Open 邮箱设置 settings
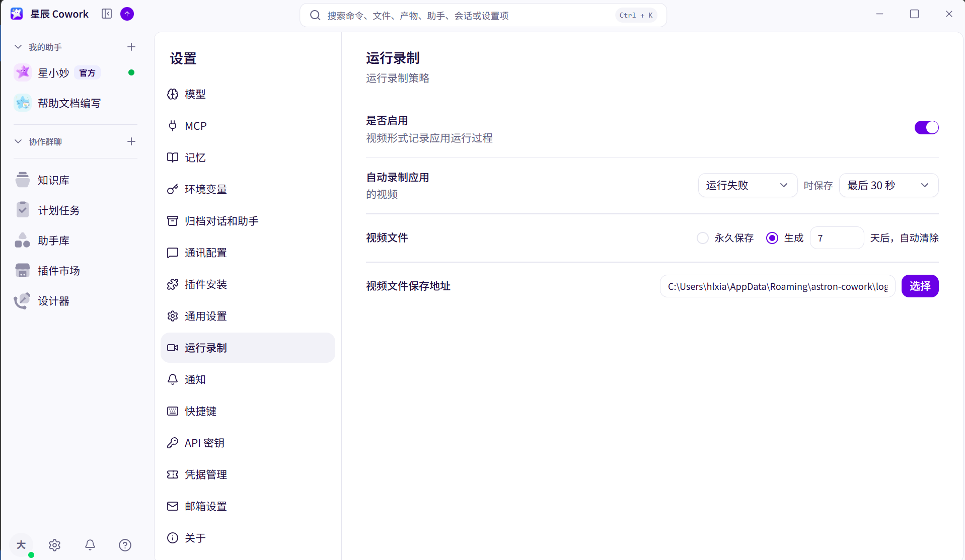Image resolution: width=965 pixels, height=560 pixels. coord(248,506)
